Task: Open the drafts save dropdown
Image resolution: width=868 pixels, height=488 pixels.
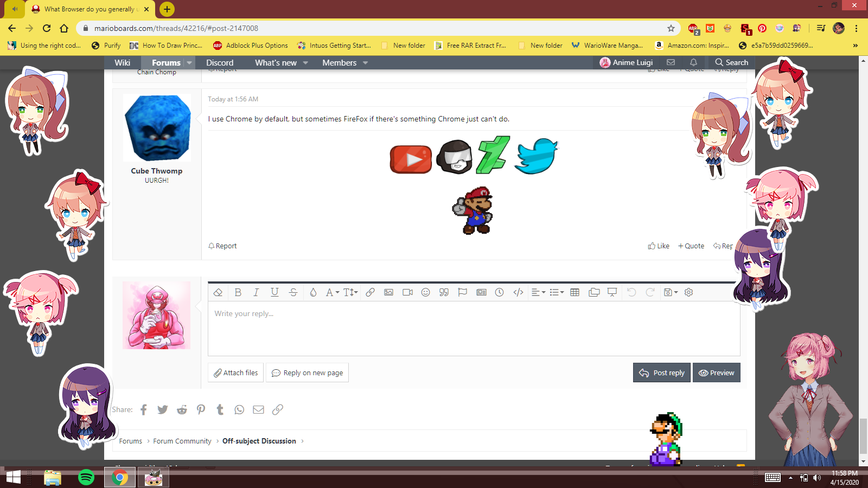Action: click(671, 292)
